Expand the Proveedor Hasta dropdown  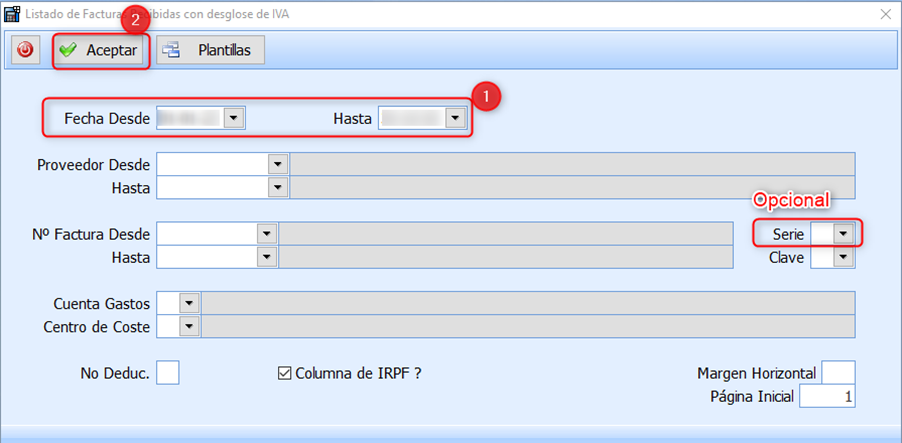pyautogui.click(x=277, y=187)
